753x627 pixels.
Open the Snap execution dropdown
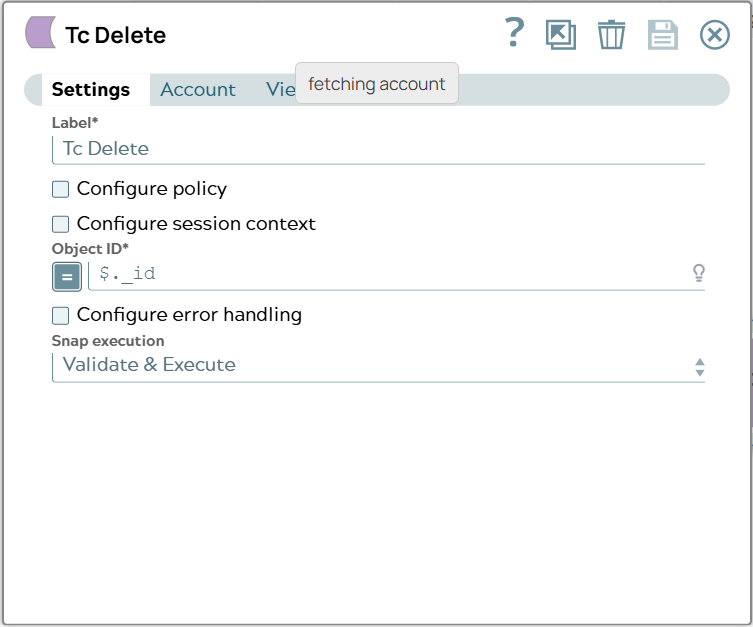(x=378, y=367)
